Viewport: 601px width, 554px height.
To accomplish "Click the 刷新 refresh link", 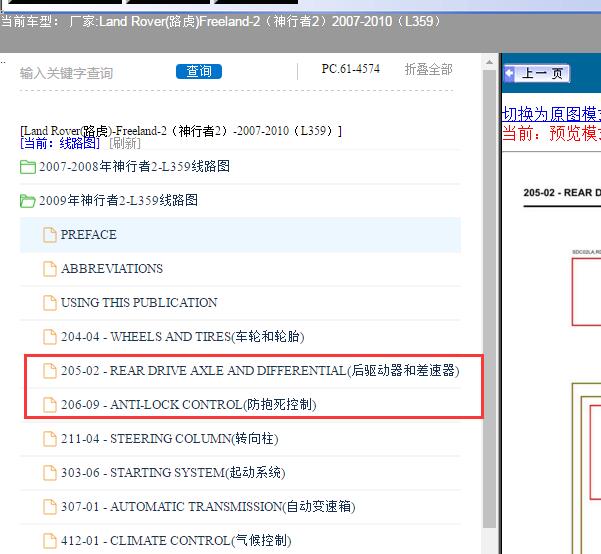I will 125,143.
